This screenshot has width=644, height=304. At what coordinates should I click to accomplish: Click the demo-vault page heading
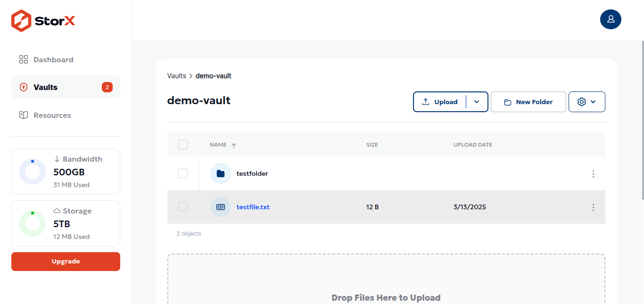pyautogui.click(x=199, y=100)
